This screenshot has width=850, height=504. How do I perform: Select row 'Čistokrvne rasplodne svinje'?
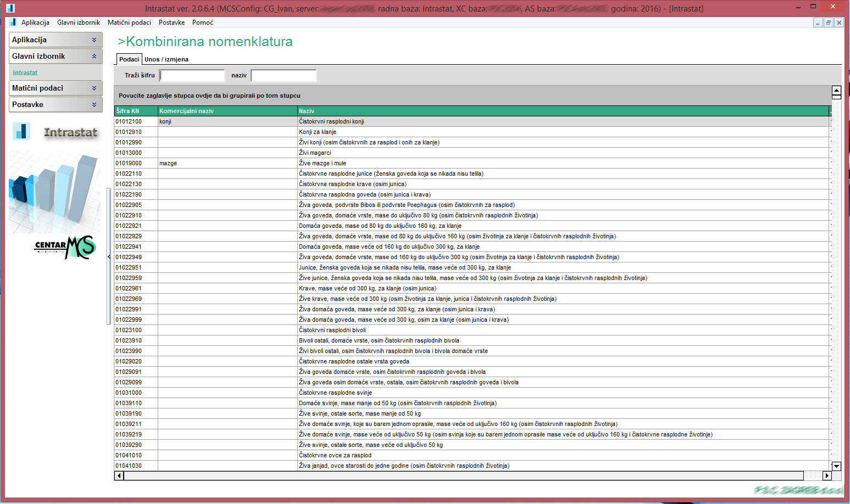473,393
